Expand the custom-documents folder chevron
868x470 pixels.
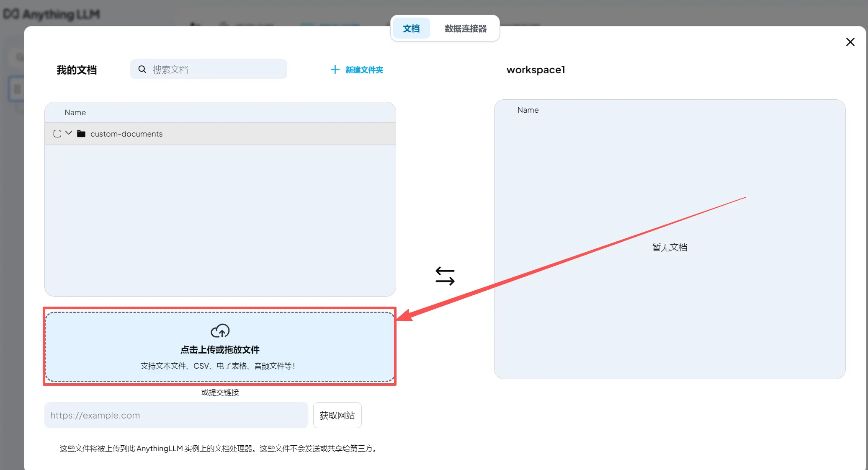(69, 133)
